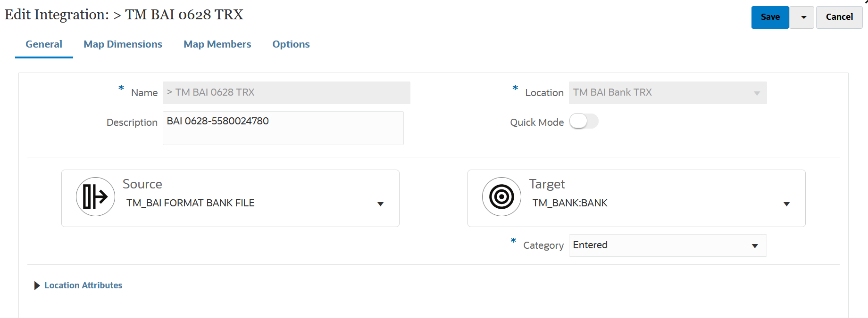
Task: Click the Name input field
Action: point(286,93)
